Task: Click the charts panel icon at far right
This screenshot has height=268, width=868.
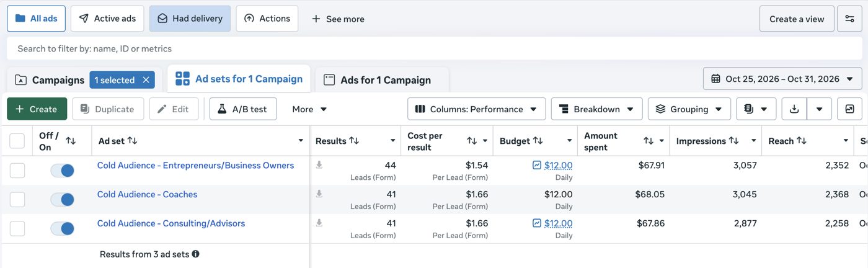Action: point(849,109)
